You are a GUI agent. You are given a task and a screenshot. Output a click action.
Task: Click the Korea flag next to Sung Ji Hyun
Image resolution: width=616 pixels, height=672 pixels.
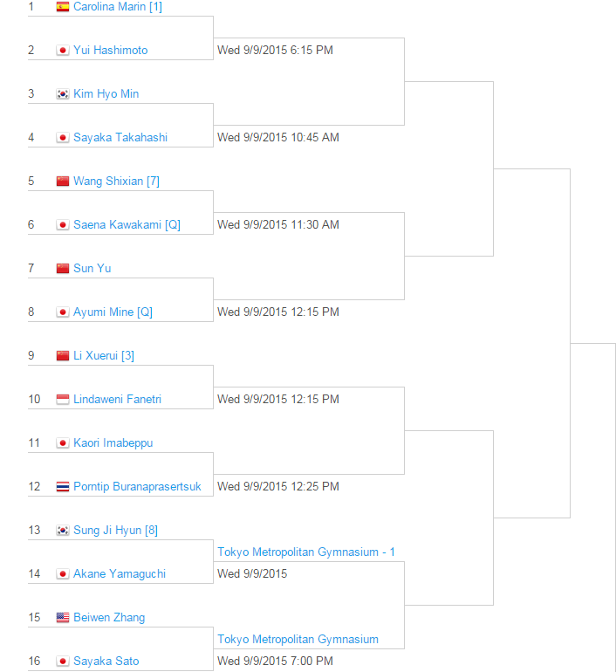[x=62, y=531]
